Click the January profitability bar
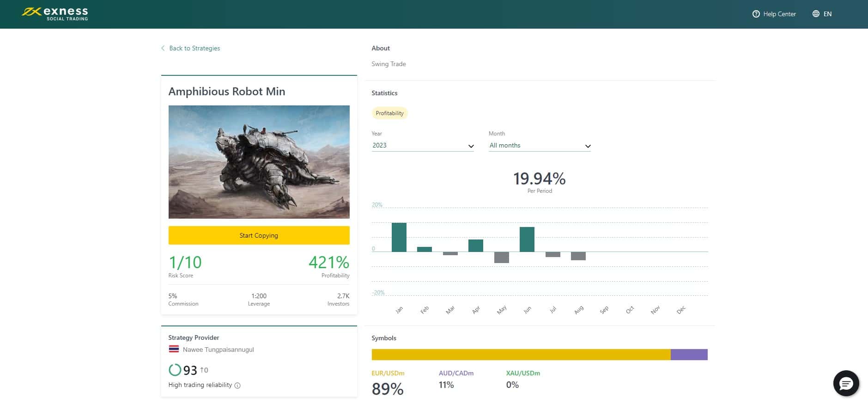The width and height of the screenshot is (868, 405). [x=399, y=237]
